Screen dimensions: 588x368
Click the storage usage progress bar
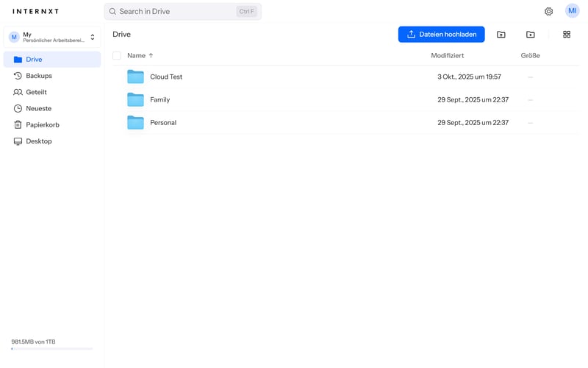click(x=51, y=349)
